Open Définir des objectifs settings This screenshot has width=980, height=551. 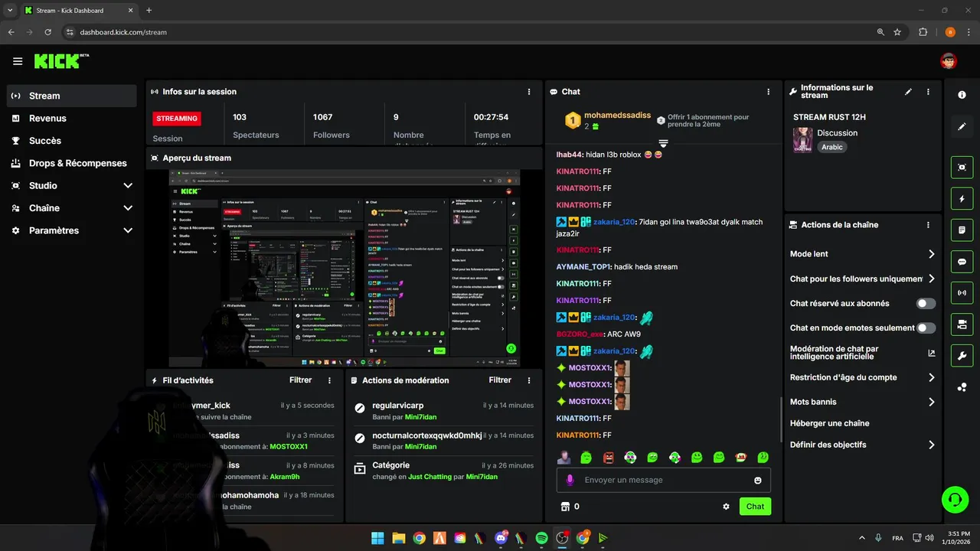[863, 445]
